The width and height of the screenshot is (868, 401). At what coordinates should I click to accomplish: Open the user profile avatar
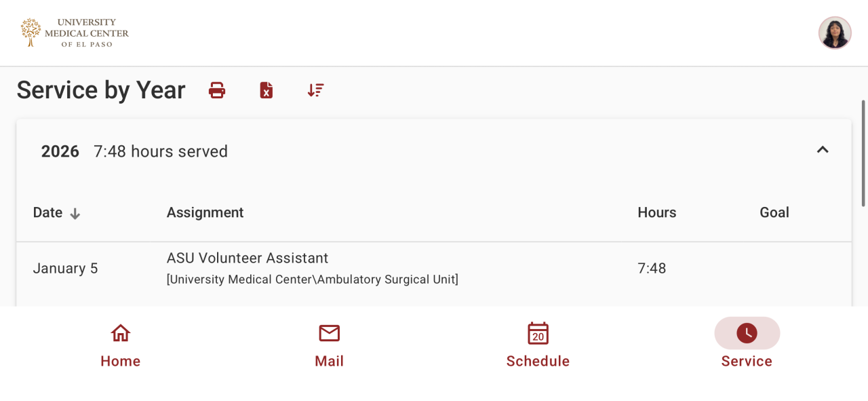pos(835,33)
